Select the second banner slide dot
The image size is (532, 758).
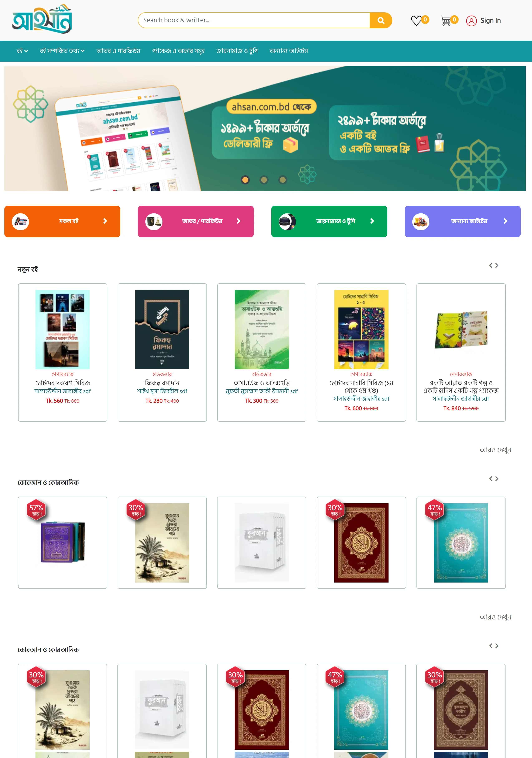click(x=264, y=180)
